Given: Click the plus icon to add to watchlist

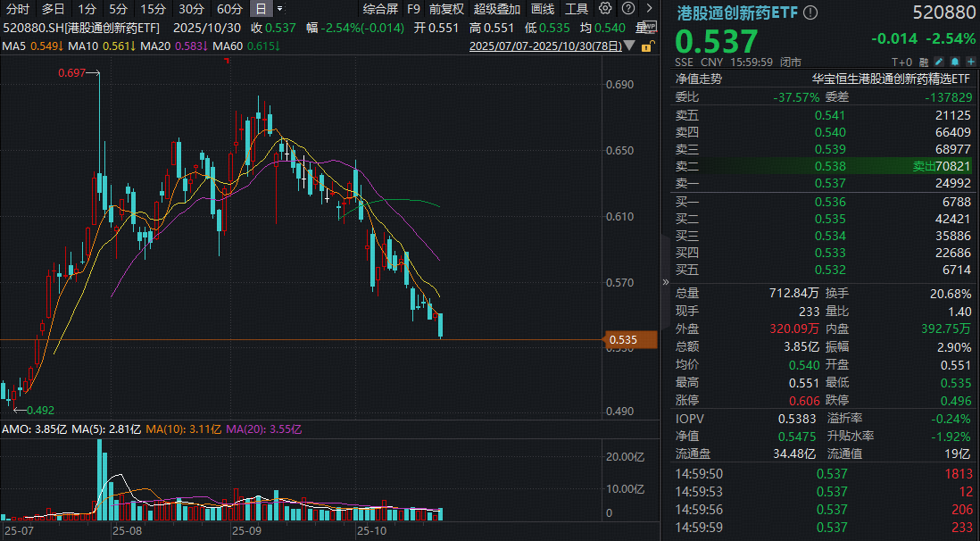Looking at the screenshot, I should (x=971, y=62).
